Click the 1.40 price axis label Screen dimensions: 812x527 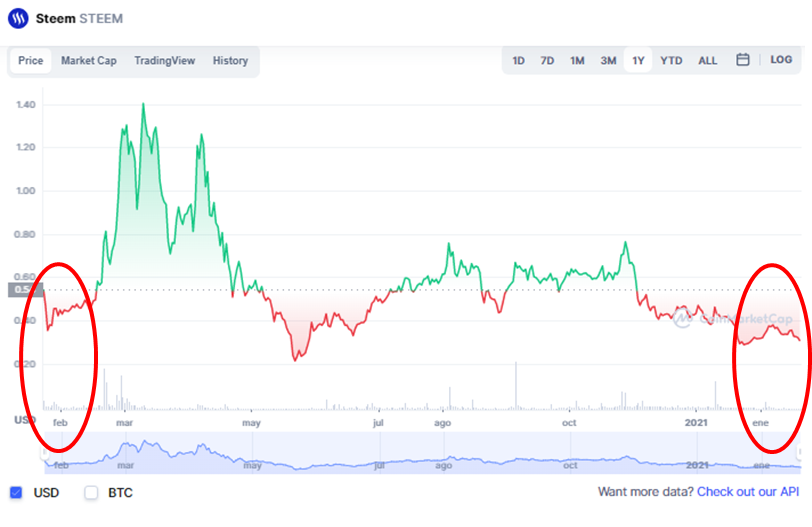tap(26, 105)
